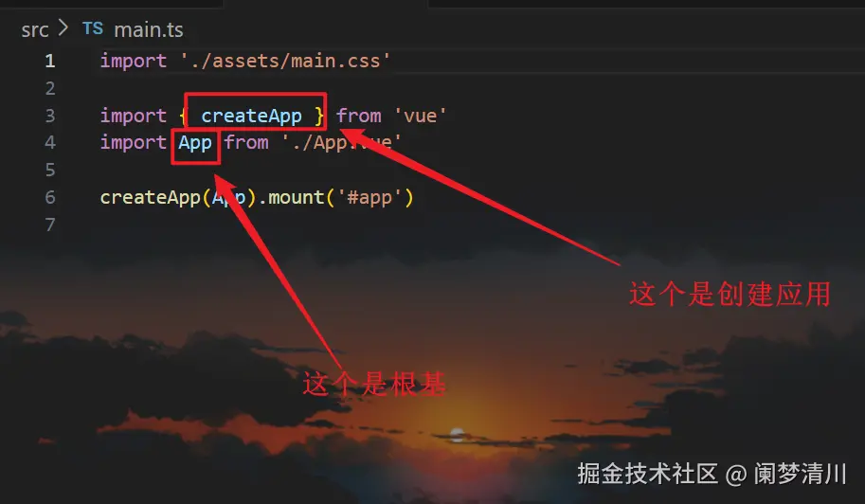Open the src breadcrumb folder
865x504 pixels.
[35, 29]
